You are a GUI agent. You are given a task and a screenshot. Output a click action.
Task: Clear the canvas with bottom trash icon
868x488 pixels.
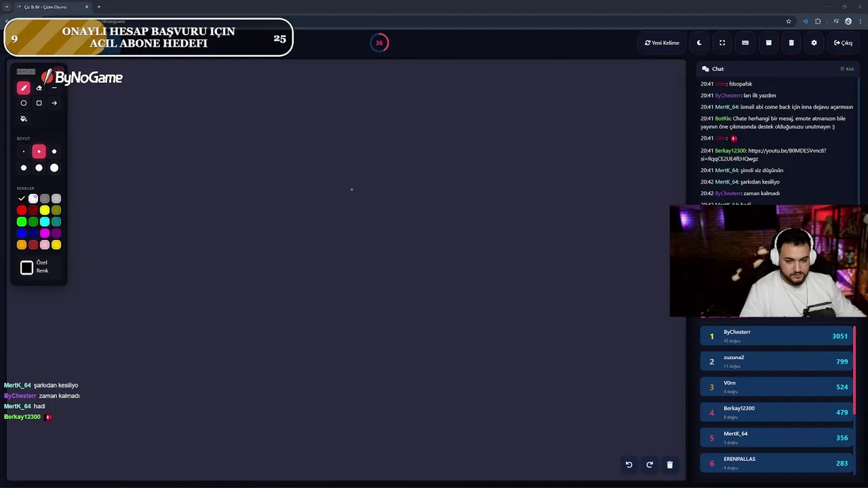[x=669, y=464]
